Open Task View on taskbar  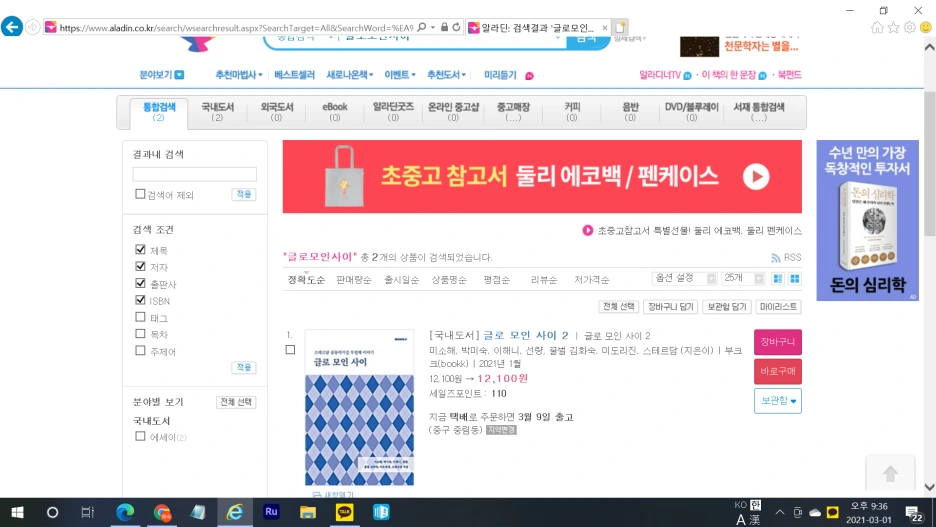coord(87,512)
